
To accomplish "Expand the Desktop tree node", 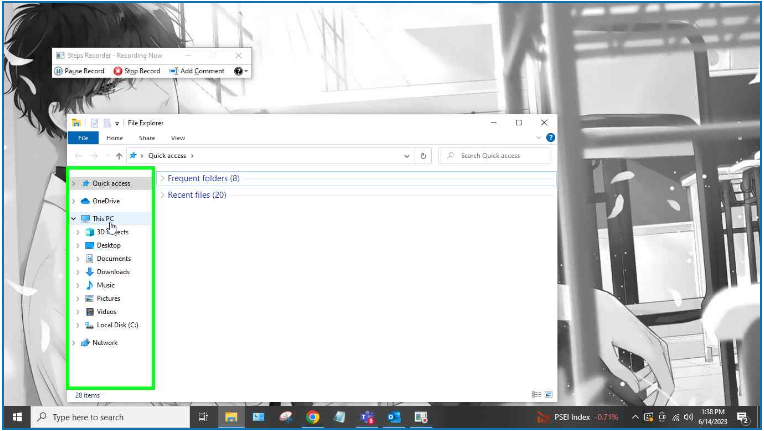I will [x=78, y=245].
